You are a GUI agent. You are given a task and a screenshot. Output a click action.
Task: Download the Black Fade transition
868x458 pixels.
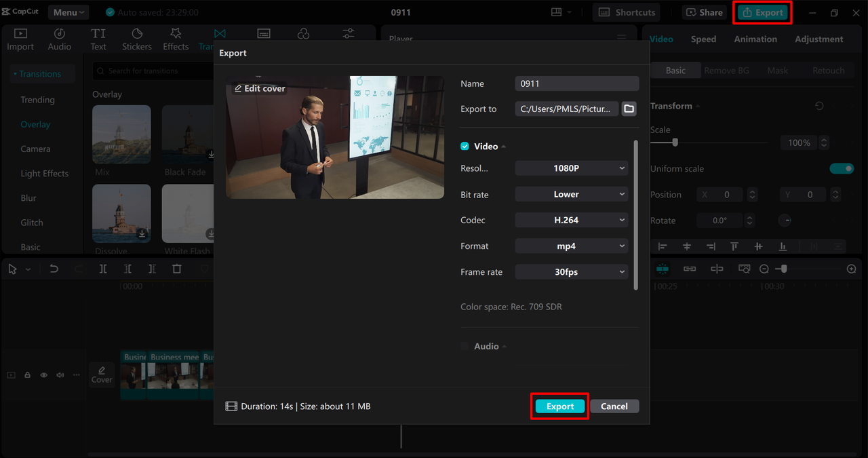211,155
